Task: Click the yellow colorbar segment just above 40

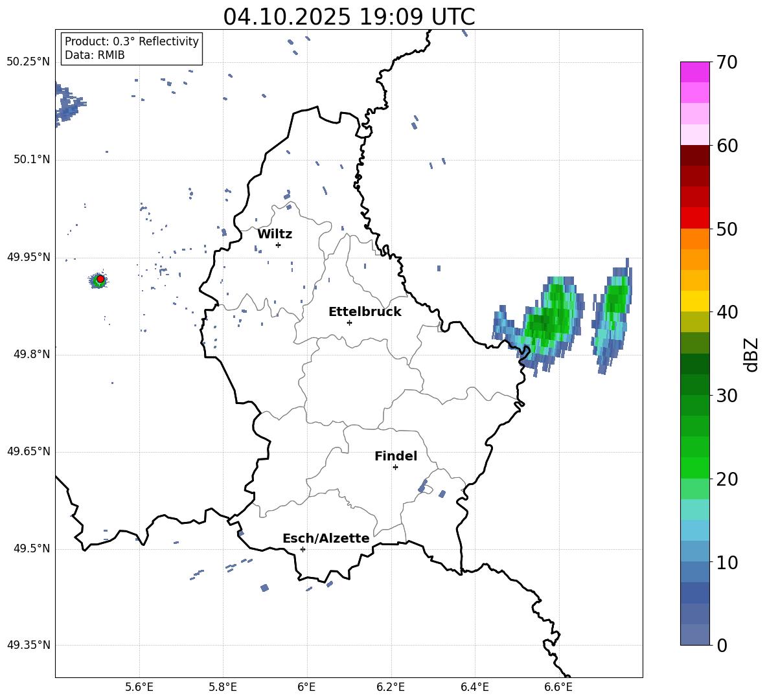Action: click(x=695, y=301)
